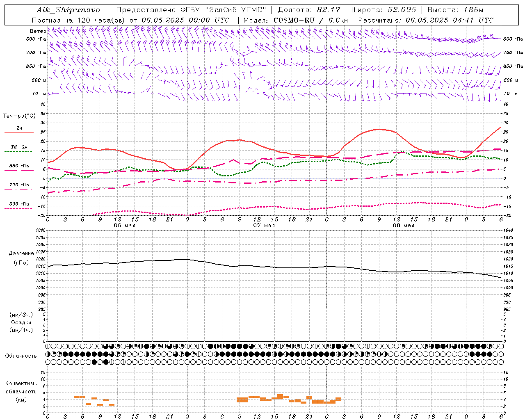Viewport: 525px width, 420px height.
Task: Click the ФГБУ "ЗапСиб УГМС" provider text
Action: coord(224,10)
